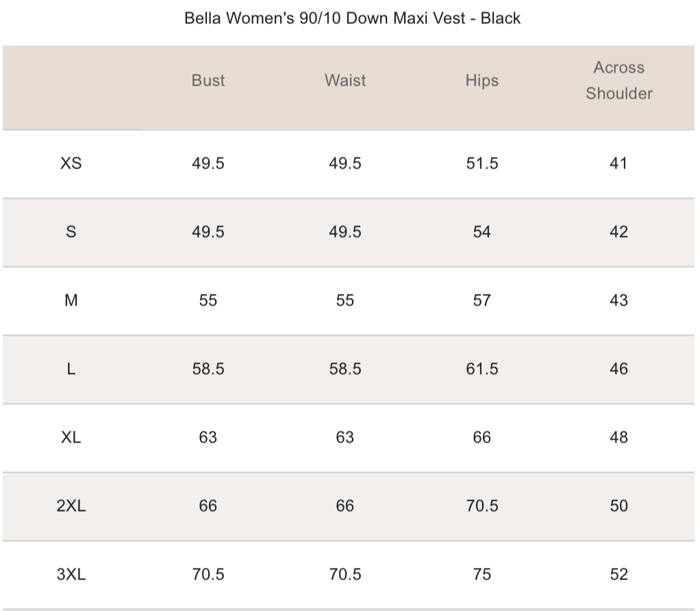
Task: Click the size chart title text
Action: 352,18
